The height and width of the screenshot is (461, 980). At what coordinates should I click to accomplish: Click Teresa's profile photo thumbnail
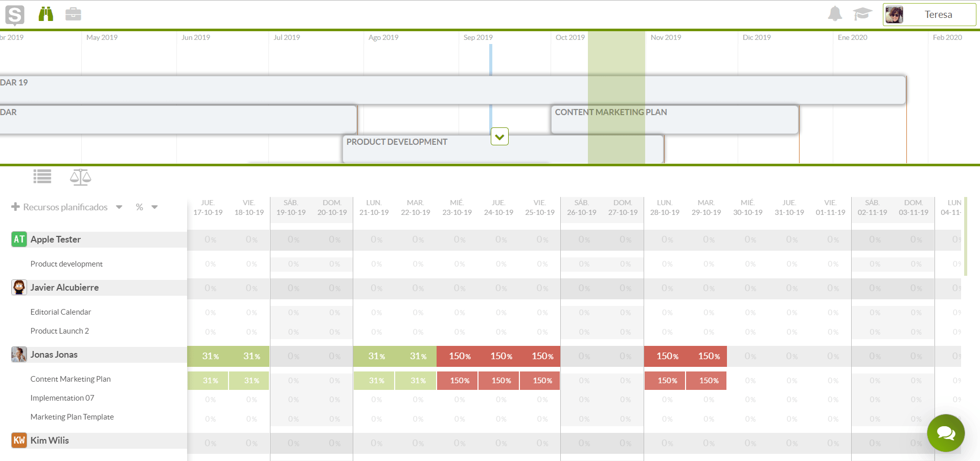(894, 14)
